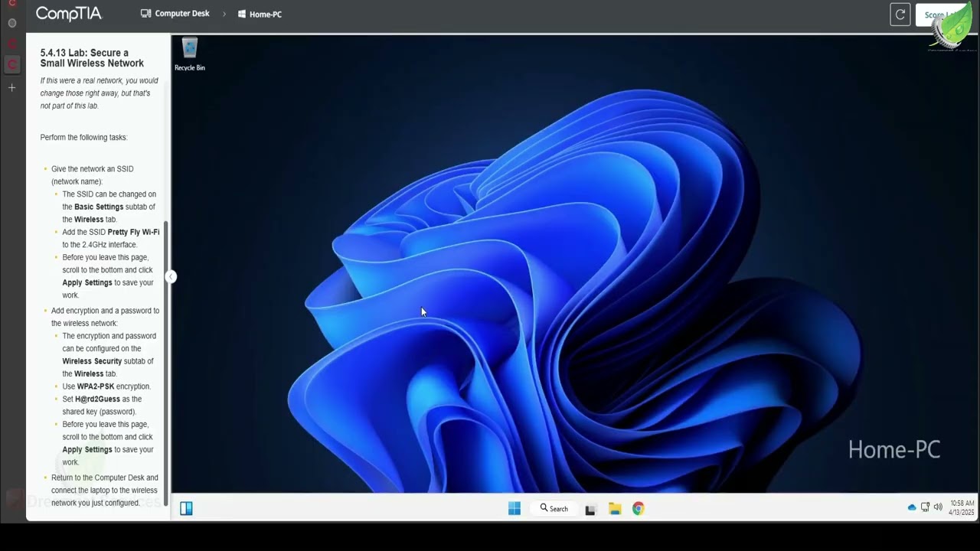Click the taskbar Search box

(x=554, y=508)
